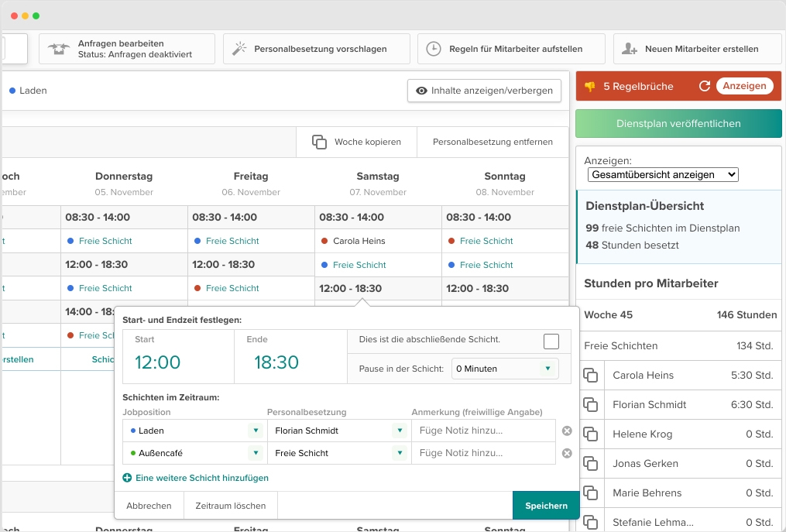Image resolution: width=786 pixels, height=532 pixels.
Task: Click 'Woche kopieren' menu item
Action: click(356, 142)
